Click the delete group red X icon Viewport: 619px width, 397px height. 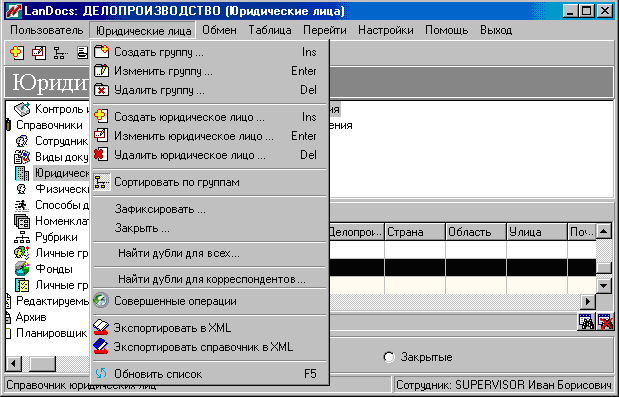pos(101,90)
